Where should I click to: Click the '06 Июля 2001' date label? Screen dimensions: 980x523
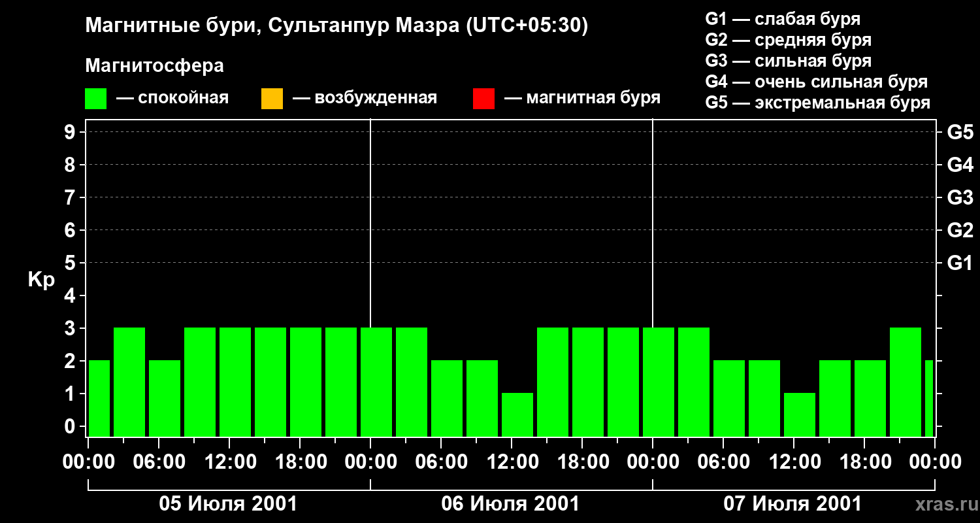510,504
